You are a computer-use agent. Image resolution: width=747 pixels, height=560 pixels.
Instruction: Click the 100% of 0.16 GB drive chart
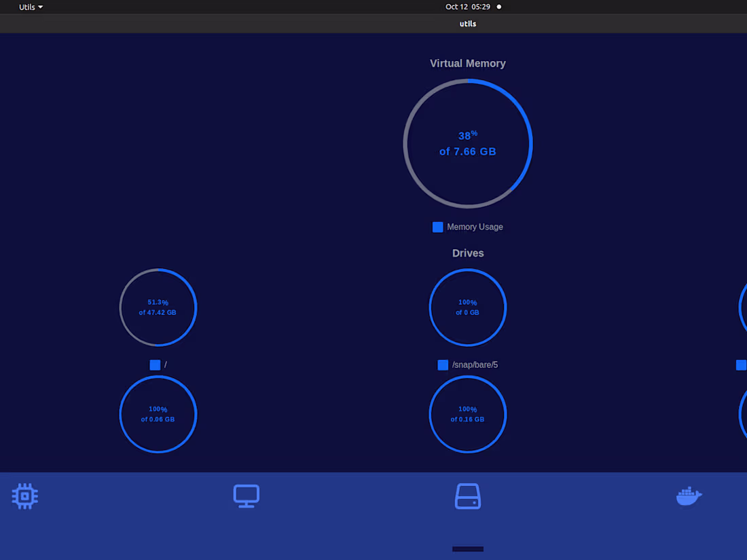468,414
